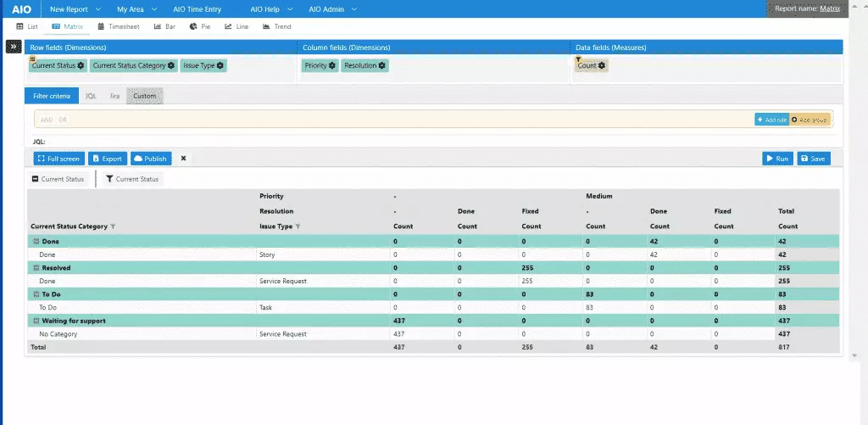Click the Total row label
868x425 pixels.
(x=38, y=348)
